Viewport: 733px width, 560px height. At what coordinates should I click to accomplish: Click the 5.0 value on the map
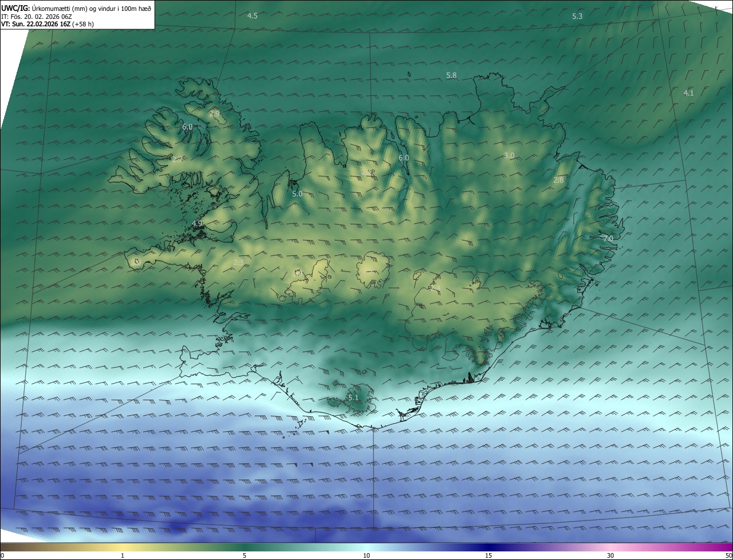297,194
